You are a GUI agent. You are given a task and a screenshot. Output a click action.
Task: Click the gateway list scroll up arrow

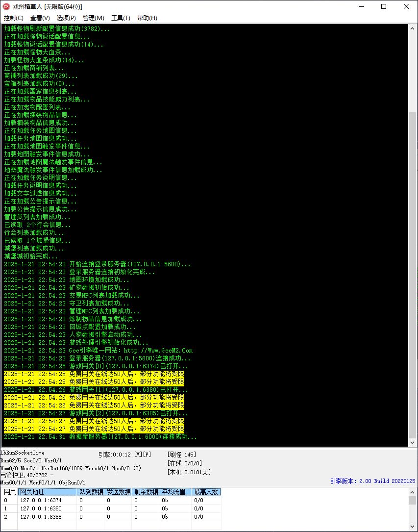pyautogui.click(x=412, y=492)
